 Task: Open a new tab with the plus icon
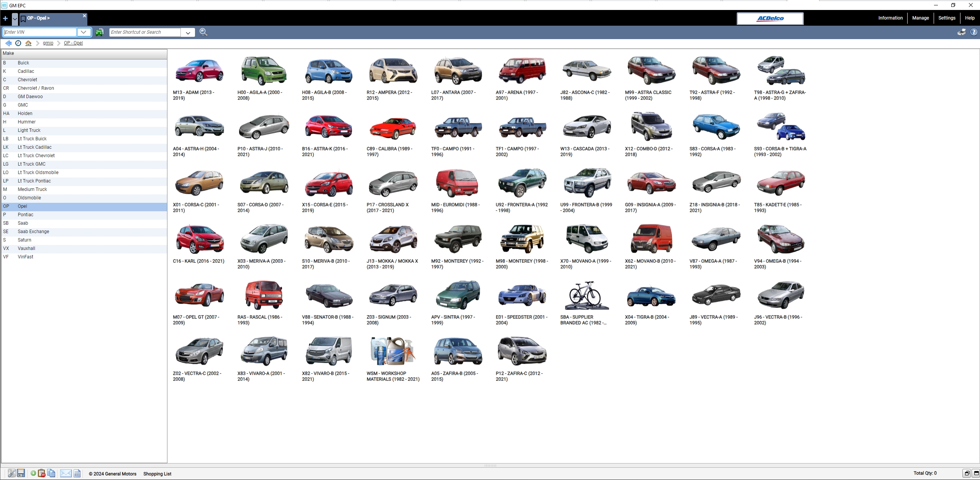tap(5, 18)
